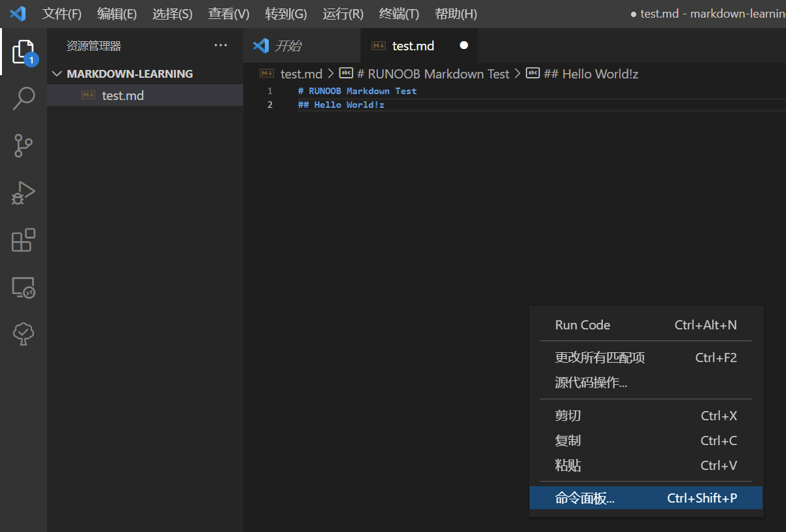Click test.md in the breadcrumb
Viewport: 786px width, 532px height.
(301, 74)
